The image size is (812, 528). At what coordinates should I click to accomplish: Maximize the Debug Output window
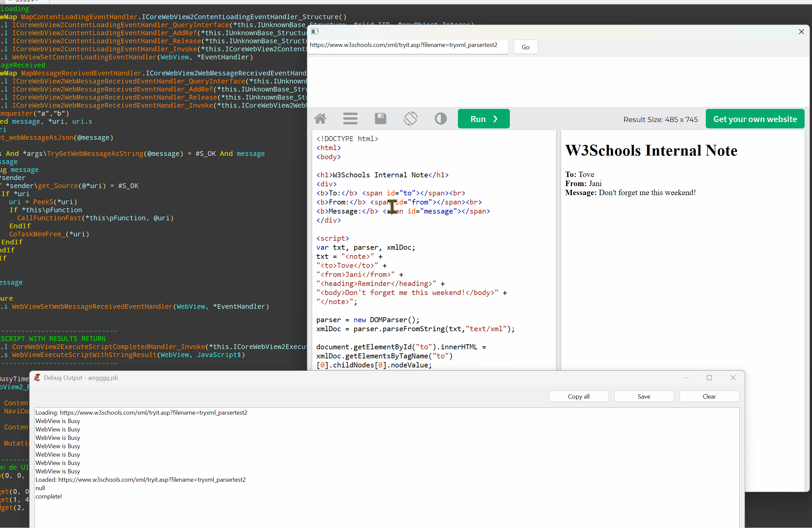click(709, 378)
